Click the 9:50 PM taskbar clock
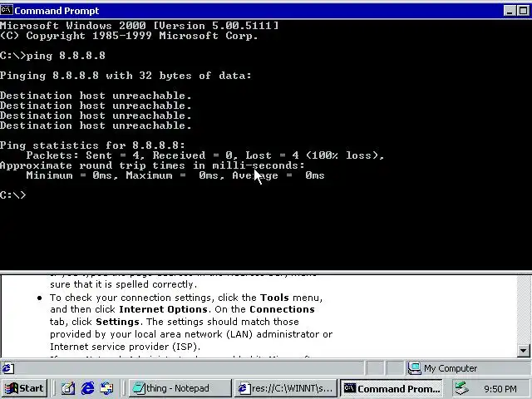Screen dimensions: 532x399 click(500, 388)
